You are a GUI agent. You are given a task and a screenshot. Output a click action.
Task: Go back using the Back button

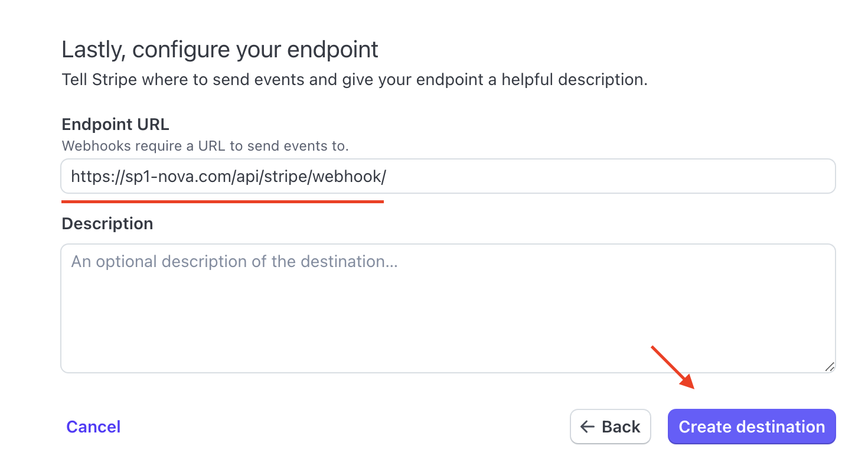coord(610,427)
